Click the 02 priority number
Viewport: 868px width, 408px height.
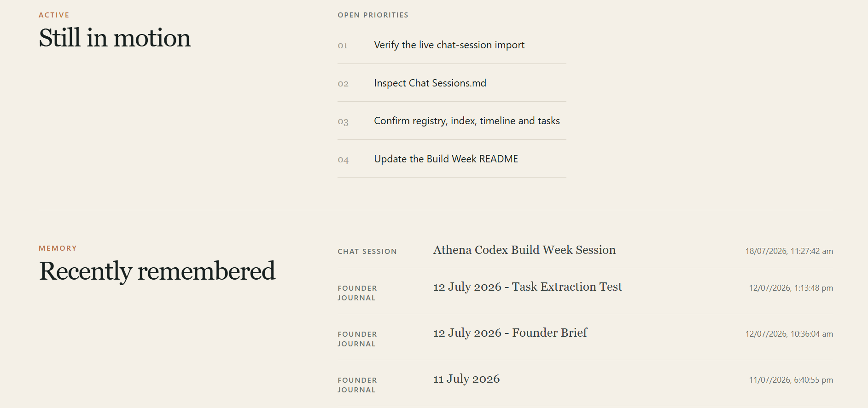343,84
